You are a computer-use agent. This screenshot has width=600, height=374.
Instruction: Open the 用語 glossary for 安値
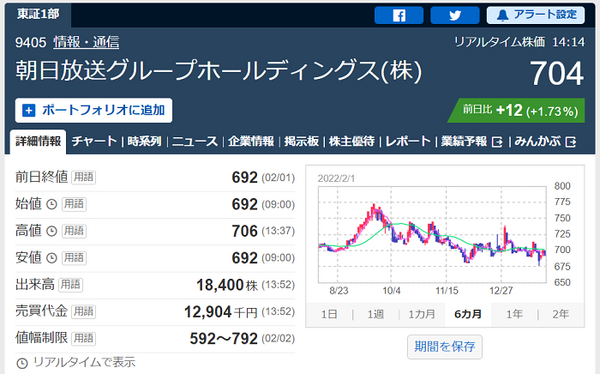[x=74, y=258]
